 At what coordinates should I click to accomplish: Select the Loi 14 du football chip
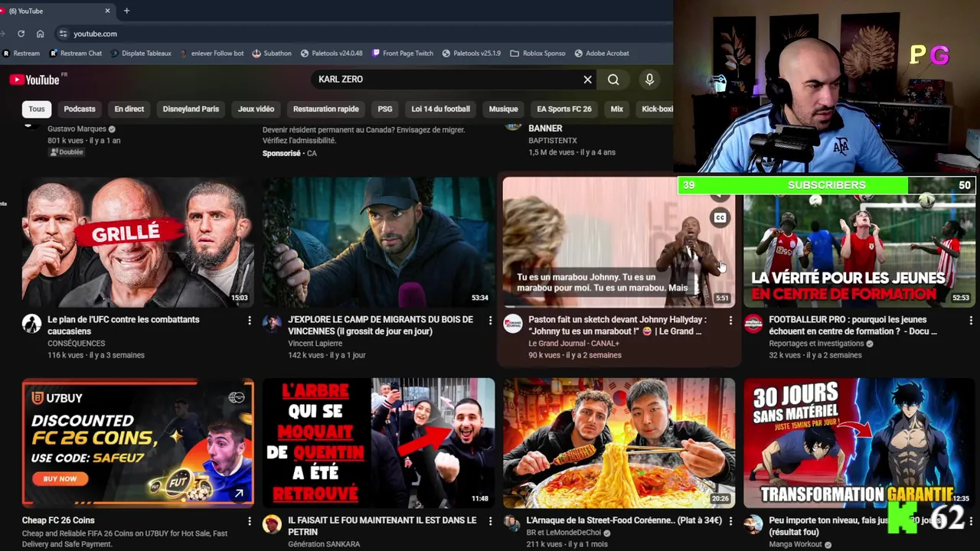coord(440,109)
